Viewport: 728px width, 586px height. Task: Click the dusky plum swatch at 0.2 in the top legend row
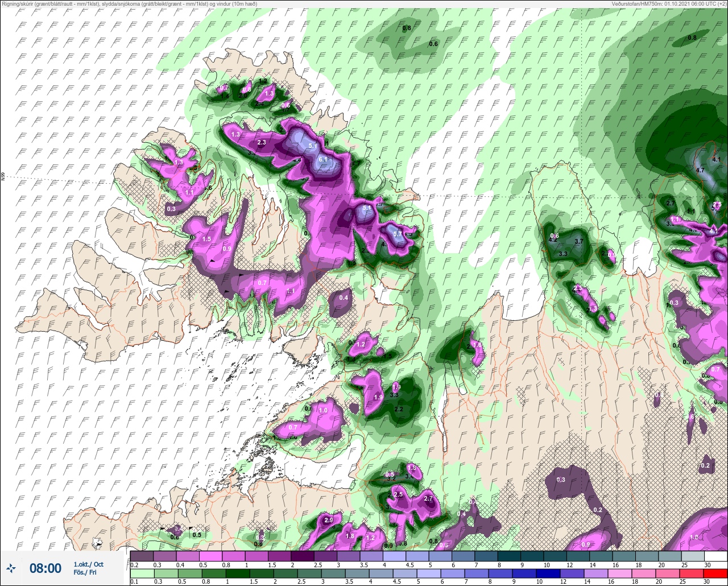tap(141, 556)
